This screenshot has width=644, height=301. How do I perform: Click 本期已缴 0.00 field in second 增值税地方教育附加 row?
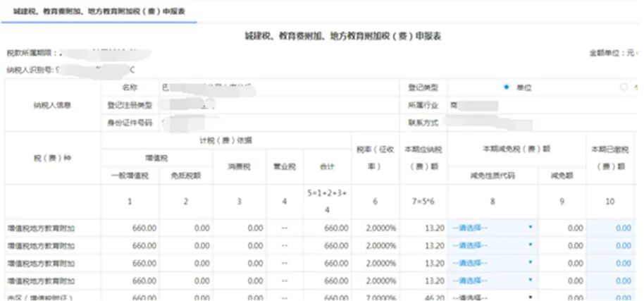611,245
